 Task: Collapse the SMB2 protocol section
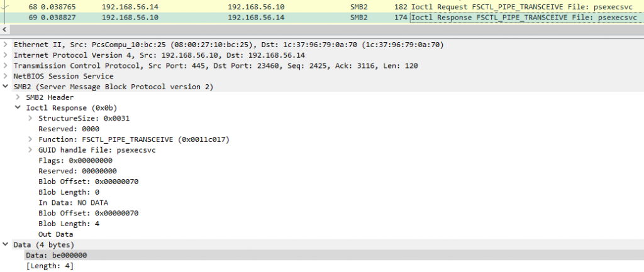6,87
